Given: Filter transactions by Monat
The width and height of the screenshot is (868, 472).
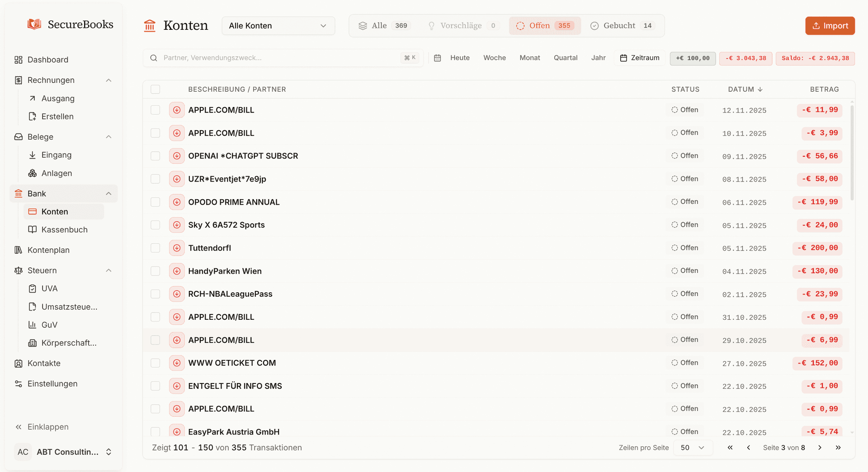Looking at the screenshot, I should click(530, 58).
